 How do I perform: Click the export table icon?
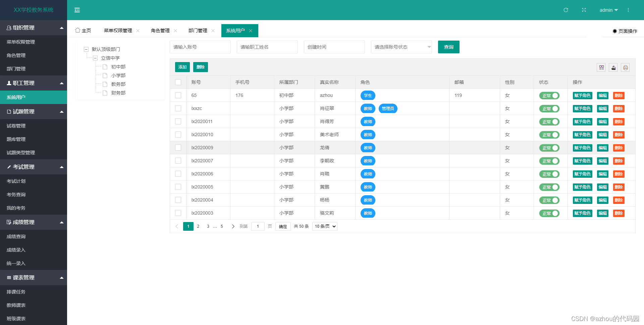click(x=613, y=68)
